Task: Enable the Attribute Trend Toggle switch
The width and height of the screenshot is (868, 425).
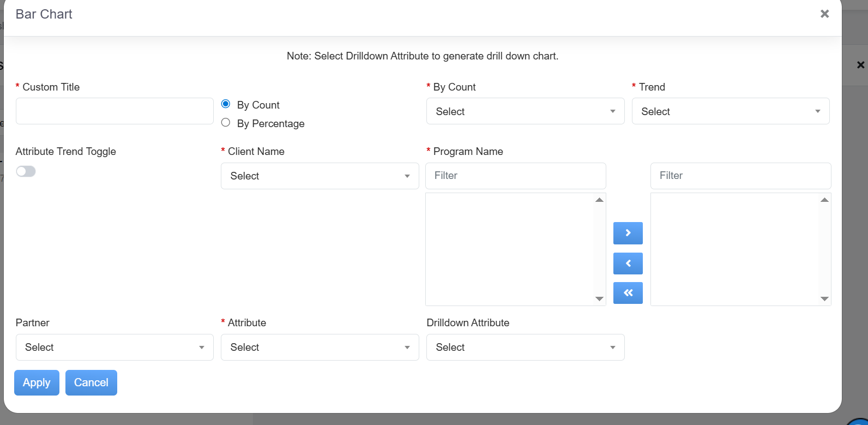Action: (26, 171)
